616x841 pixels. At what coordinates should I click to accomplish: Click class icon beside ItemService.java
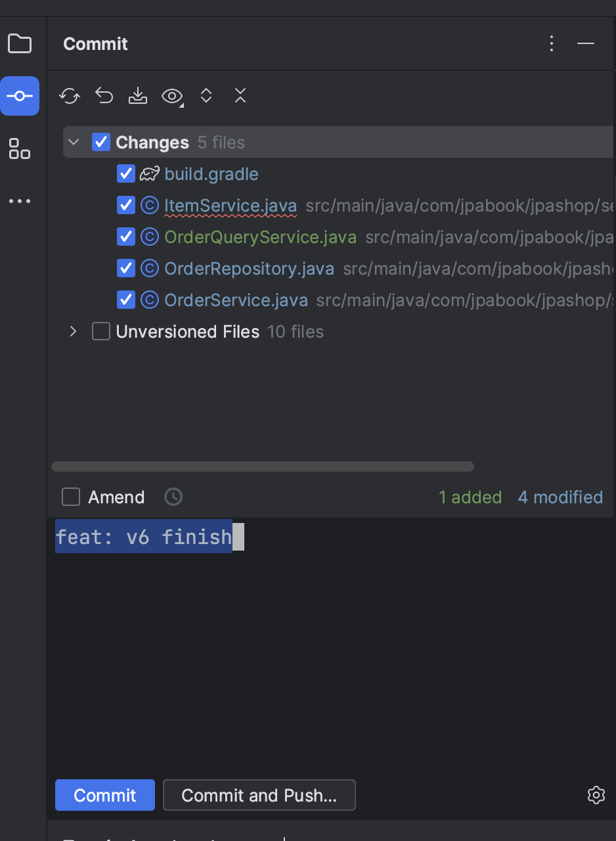(150, 206)
